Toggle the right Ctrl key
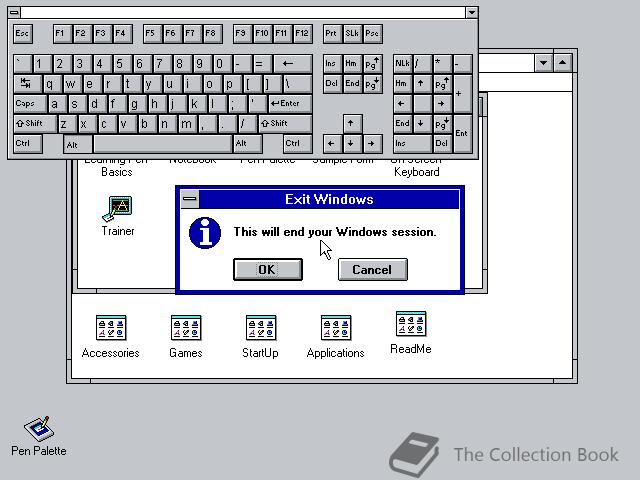 (298, 144)
